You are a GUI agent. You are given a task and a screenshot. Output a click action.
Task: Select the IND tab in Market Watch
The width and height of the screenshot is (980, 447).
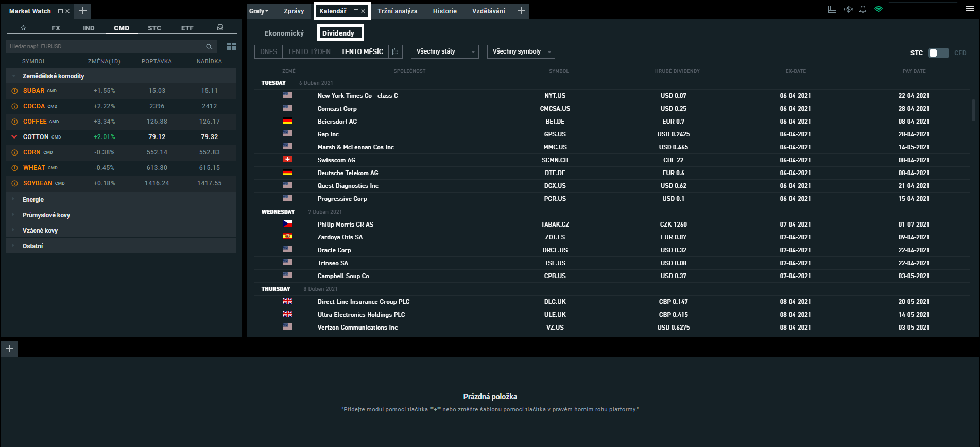point(89,28)
